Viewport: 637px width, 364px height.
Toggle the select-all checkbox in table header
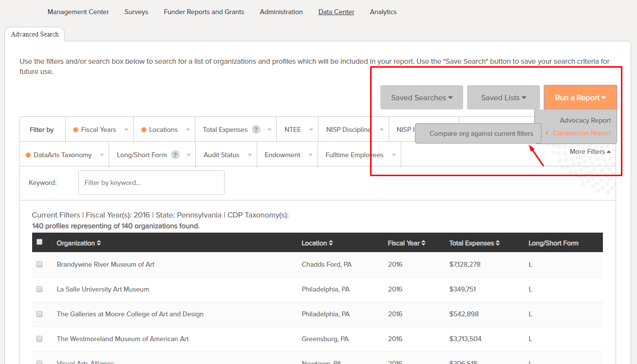39,242
